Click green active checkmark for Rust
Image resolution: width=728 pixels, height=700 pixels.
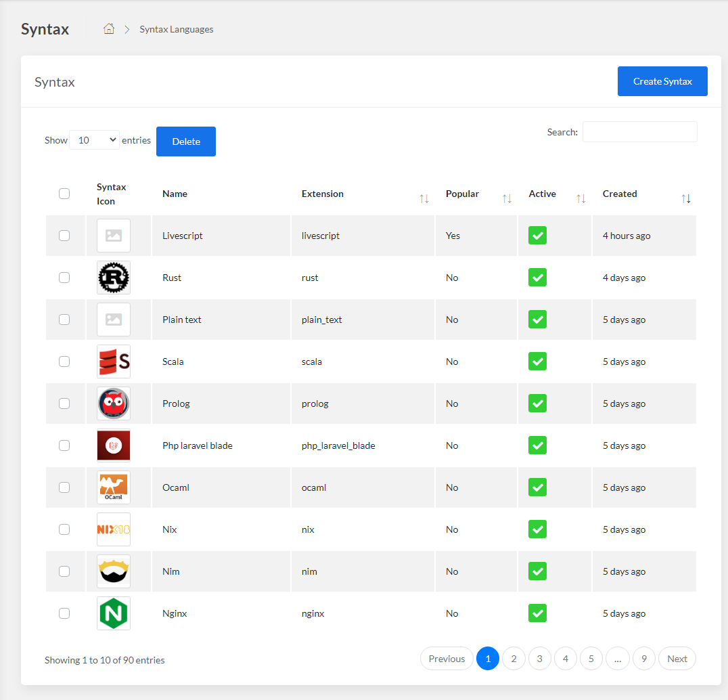coord(538,278)
